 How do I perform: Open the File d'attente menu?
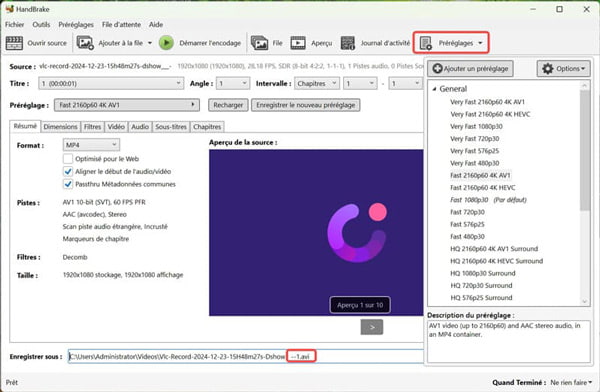121,24
